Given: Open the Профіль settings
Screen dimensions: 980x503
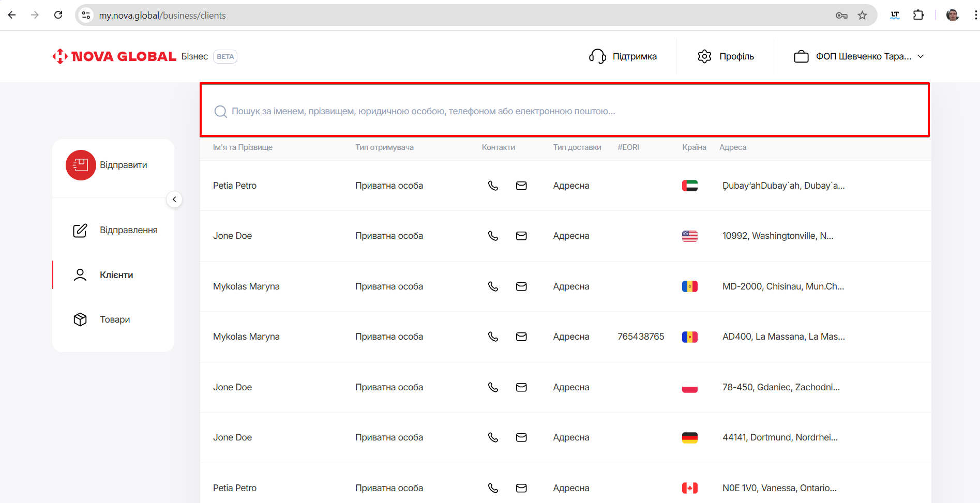Looking at the screenshot, I should (x=726, y=56).
